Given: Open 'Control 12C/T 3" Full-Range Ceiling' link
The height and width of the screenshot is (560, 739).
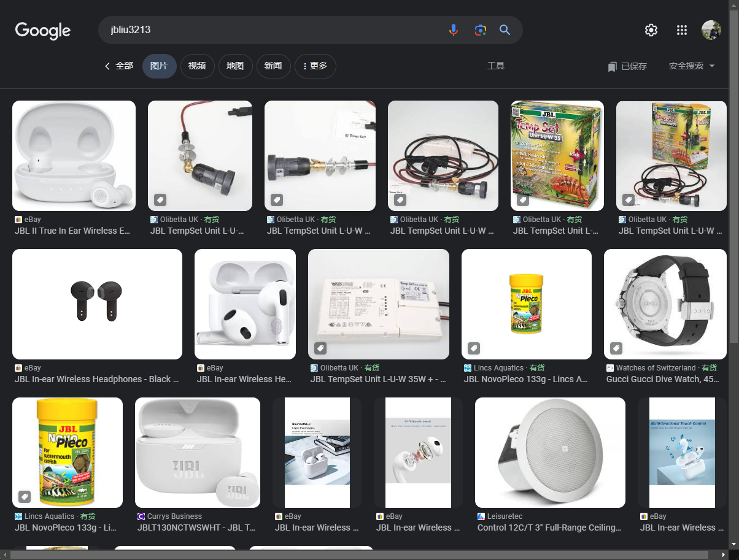Looking at the screenshot, I should coord(549,528).
